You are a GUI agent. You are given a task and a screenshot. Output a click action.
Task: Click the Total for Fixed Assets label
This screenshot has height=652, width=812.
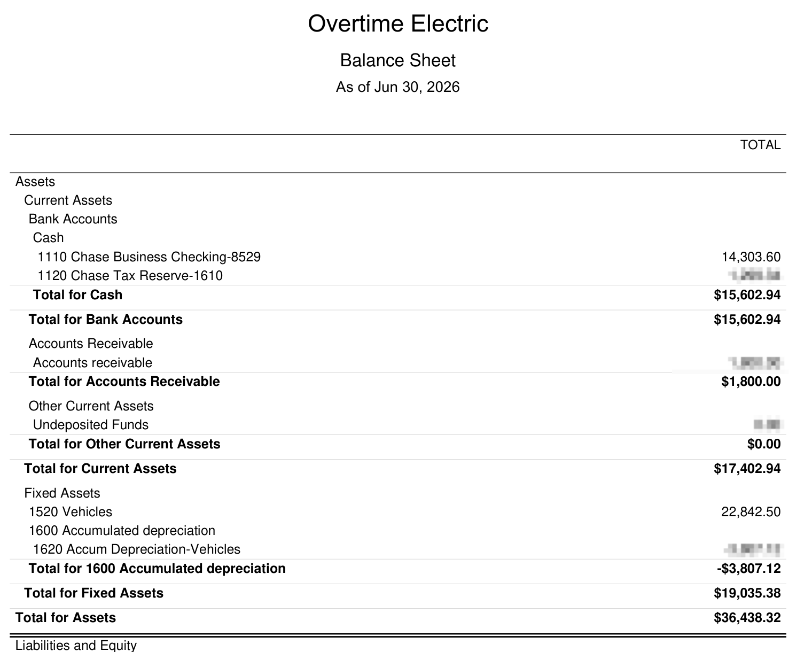click(94, 593)
